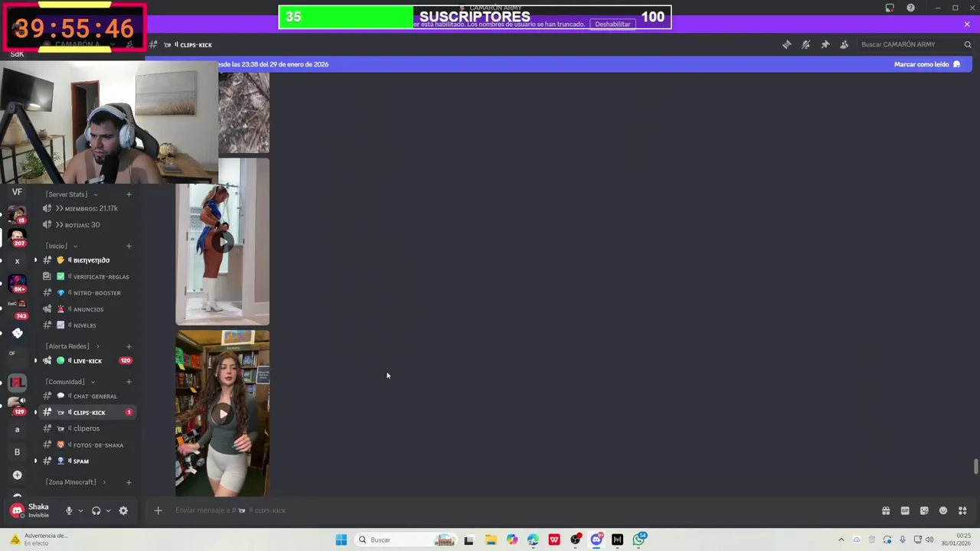This screenshot has width=980, height=551.
Task: Show hidden system tray icons chevron
Action: pyautogui.click(x=841, y=540)
